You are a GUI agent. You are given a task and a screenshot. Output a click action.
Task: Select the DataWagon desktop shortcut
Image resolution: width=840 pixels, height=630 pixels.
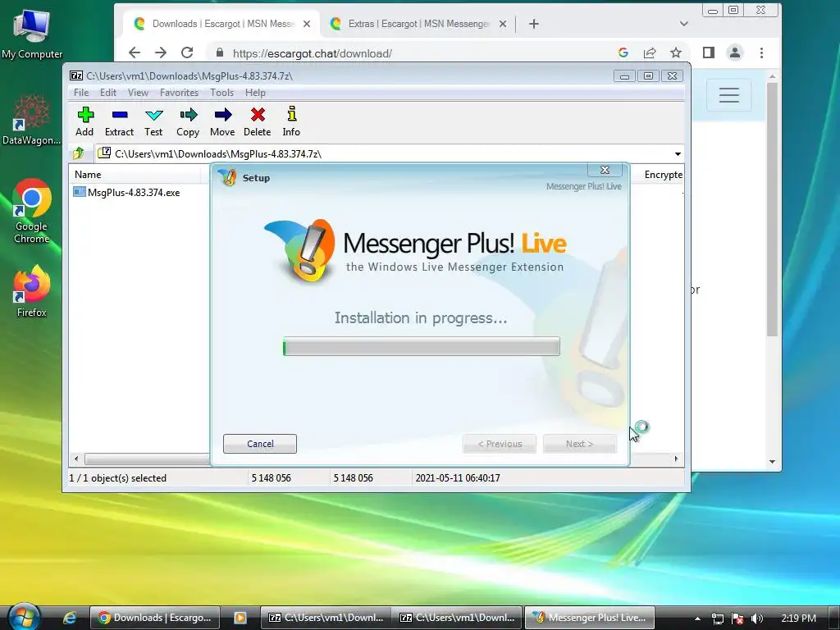32,120
